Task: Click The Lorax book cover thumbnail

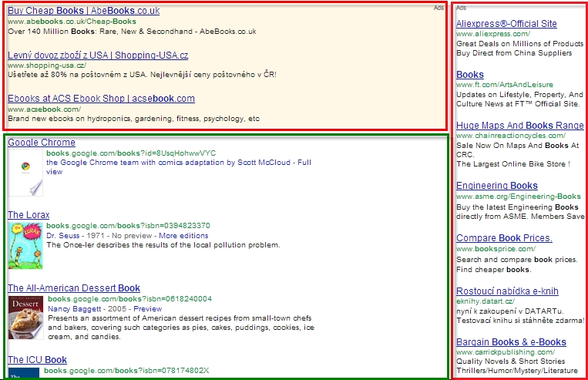Action: [x=25, y=246]
